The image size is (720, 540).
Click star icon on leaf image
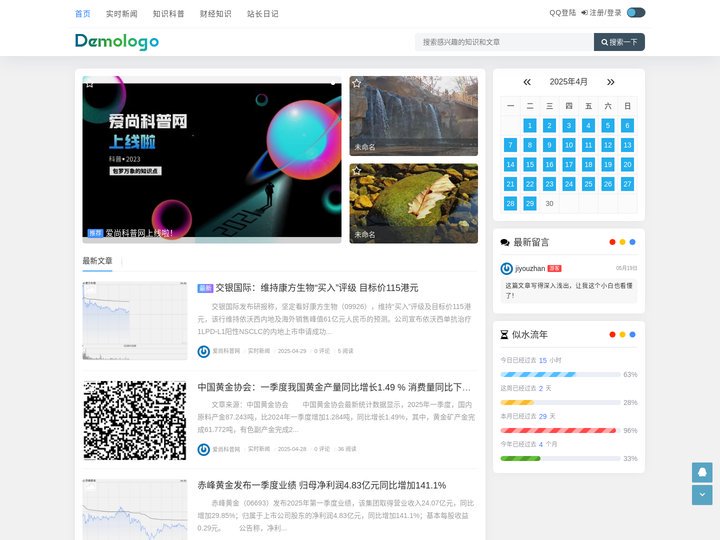coord(356,170)
